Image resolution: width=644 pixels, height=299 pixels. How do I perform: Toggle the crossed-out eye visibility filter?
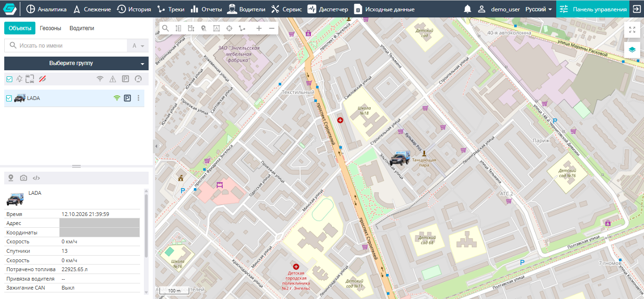coord(42,79)
